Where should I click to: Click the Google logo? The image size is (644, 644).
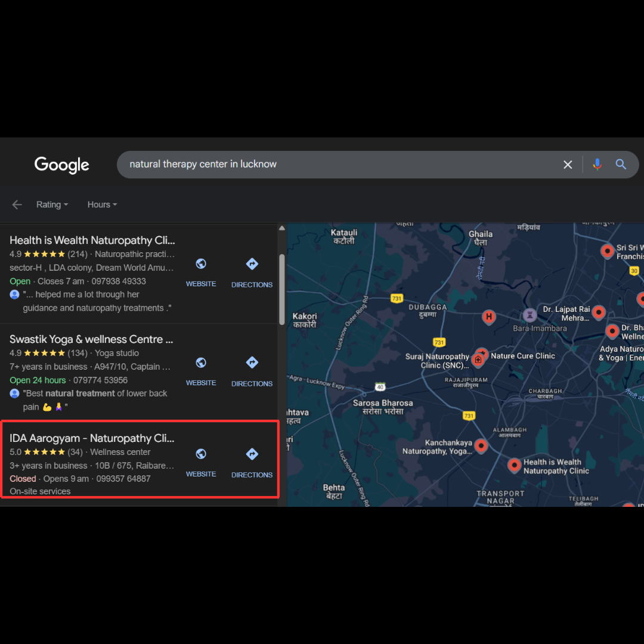click(61, 165)
